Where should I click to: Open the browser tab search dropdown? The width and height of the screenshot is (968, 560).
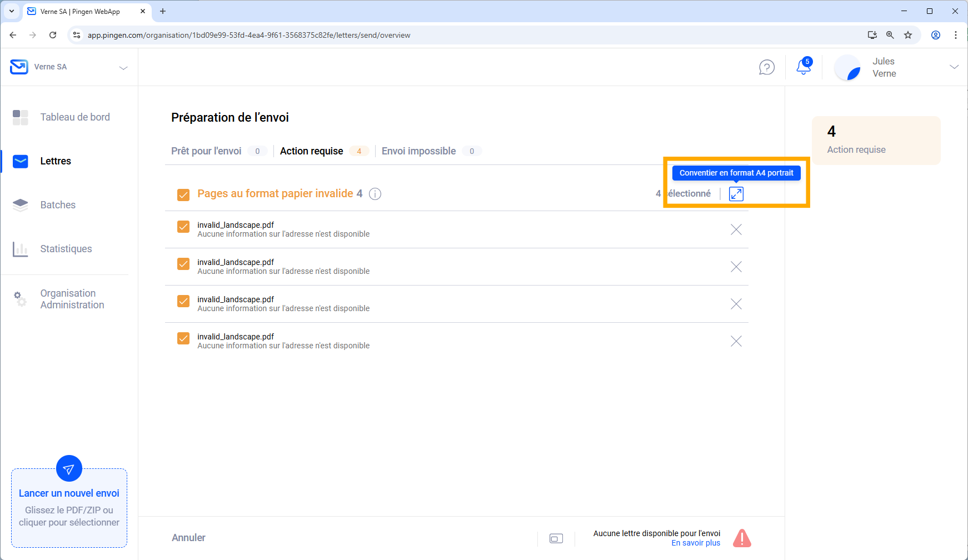coord(11,11)
